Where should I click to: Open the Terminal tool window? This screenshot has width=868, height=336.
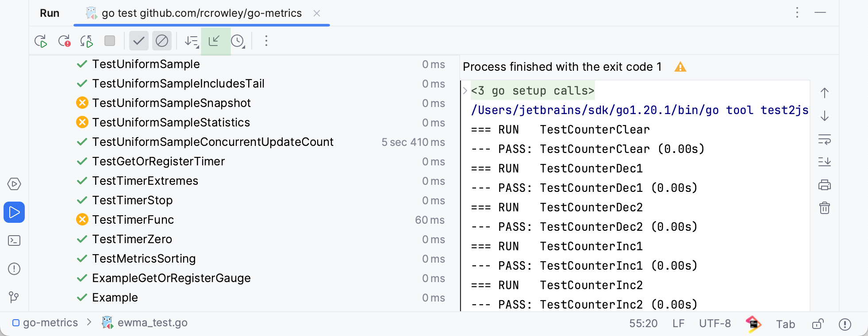click(x=14, y=241)
